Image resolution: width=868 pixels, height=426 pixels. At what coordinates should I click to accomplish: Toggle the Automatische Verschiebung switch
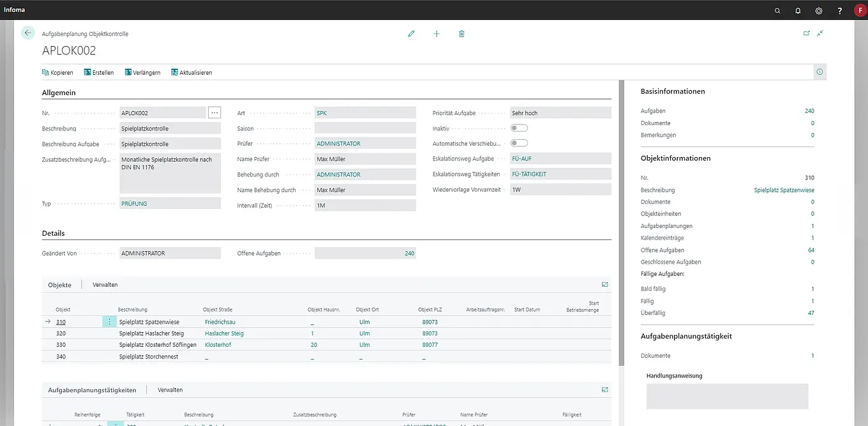(x=519, y=144)
